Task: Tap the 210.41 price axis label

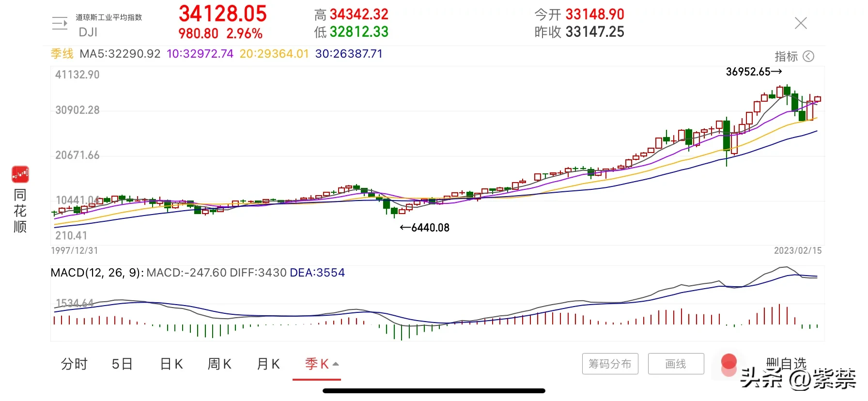Action: click(71, 235)
